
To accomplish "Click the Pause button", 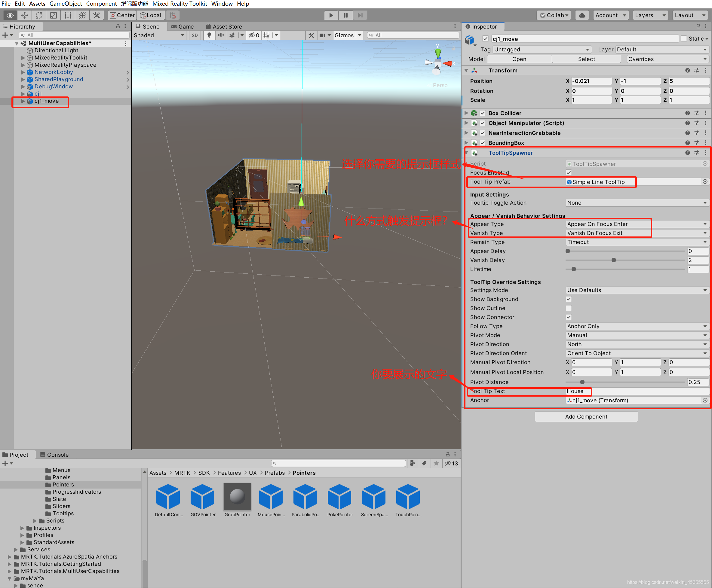I will click(345, 15).
